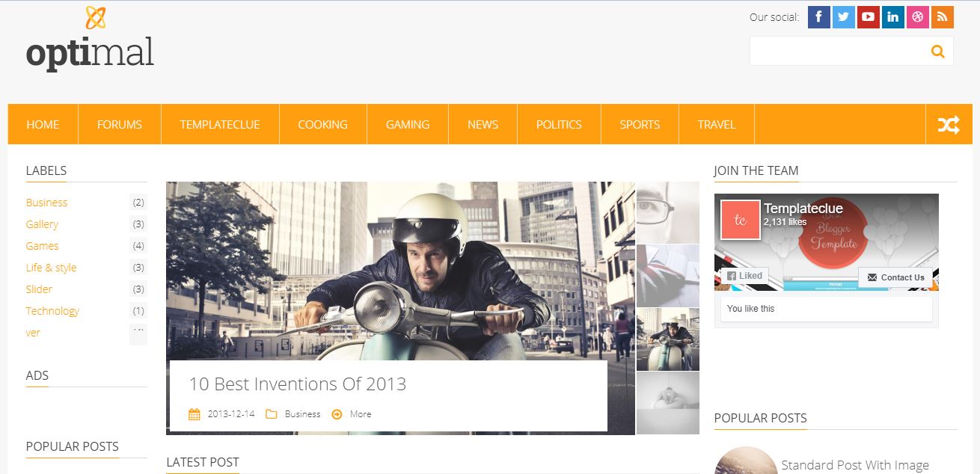Open 10 Best Inventions Of 2013 post
Screen dimensions: 980x474
pos(297,384)
